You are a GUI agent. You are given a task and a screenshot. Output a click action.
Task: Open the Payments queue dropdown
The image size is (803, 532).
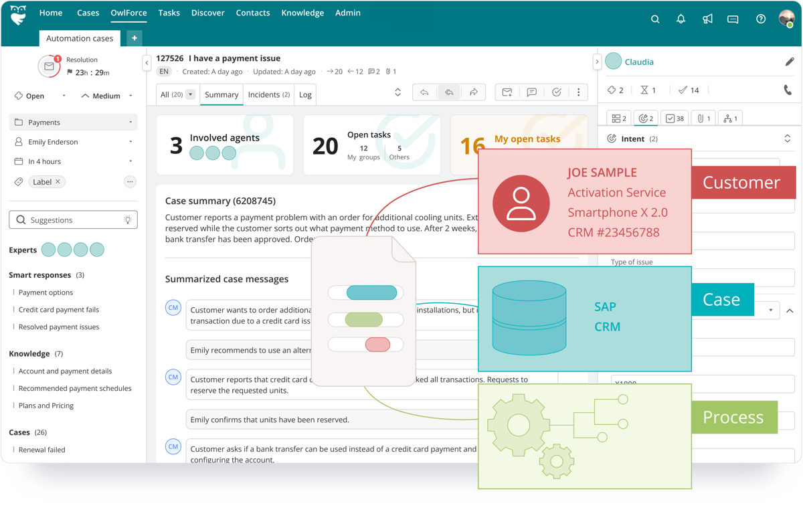pos(73,122)
